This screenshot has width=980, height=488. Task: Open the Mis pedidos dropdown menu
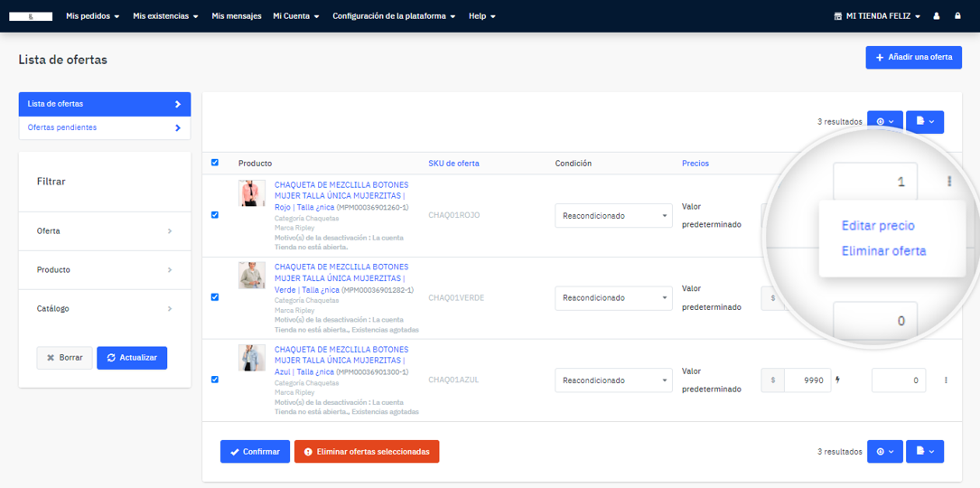[92, 16]
